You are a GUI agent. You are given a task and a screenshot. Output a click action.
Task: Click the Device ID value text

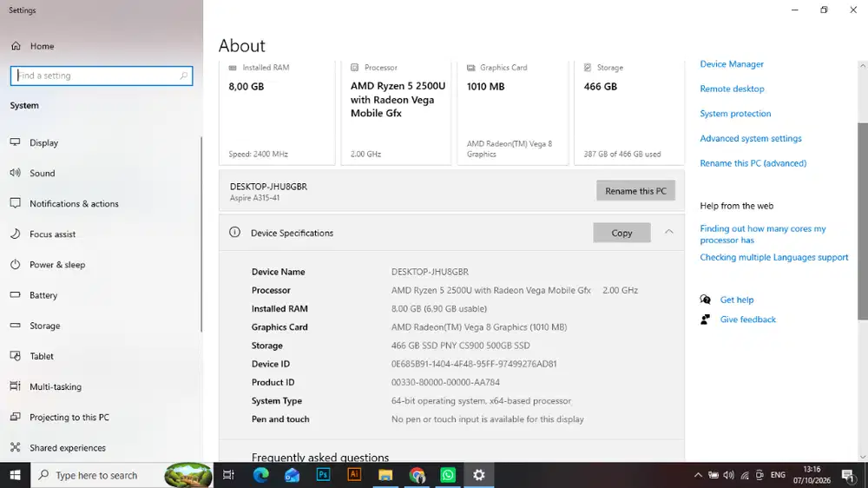coord(474,364)
